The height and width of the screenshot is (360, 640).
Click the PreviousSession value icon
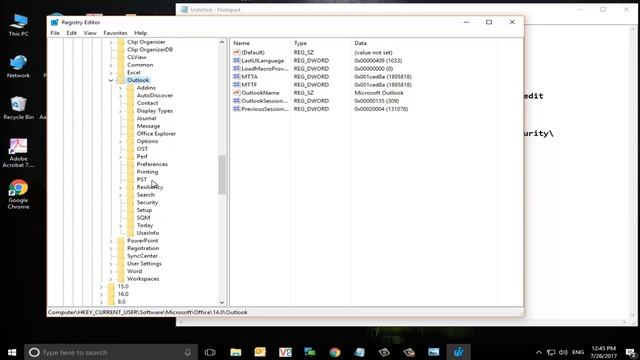point(236,109)
